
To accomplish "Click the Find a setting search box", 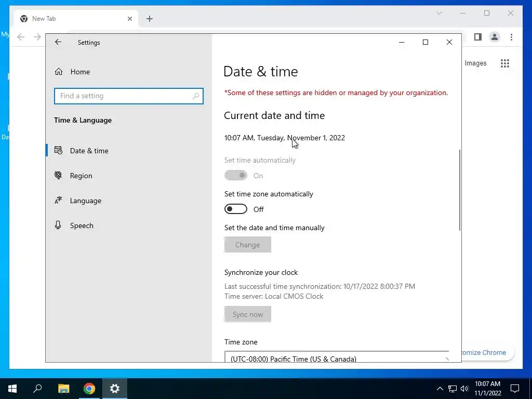I will [129, 96].
